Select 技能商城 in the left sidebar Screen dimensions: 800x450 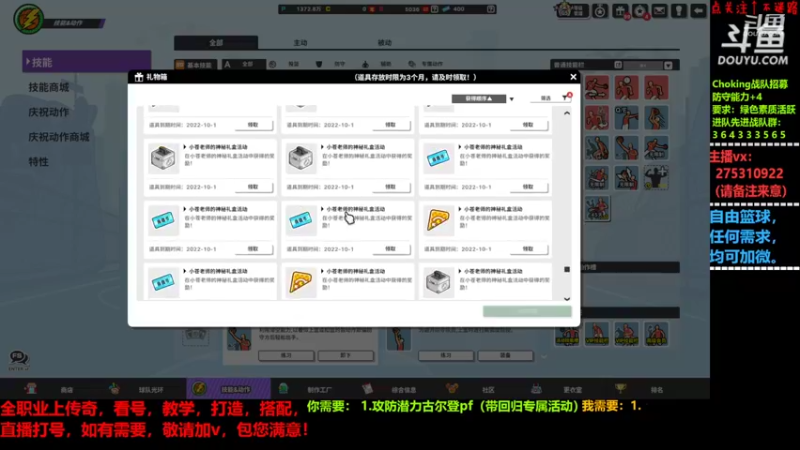[48, 87]
